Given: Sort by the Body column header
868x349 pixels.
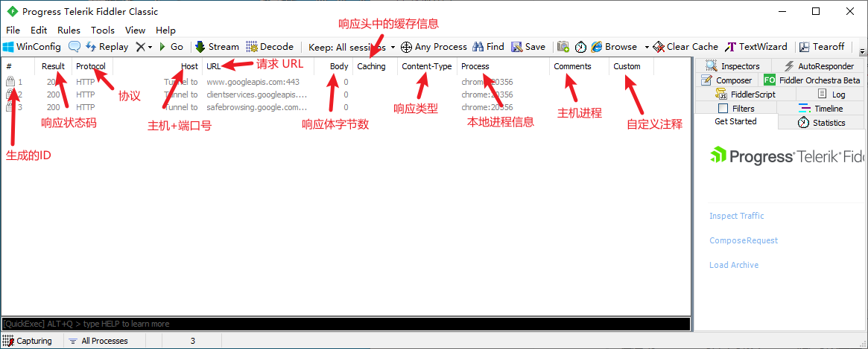Looking at the screenshot, I should point(333,66).
